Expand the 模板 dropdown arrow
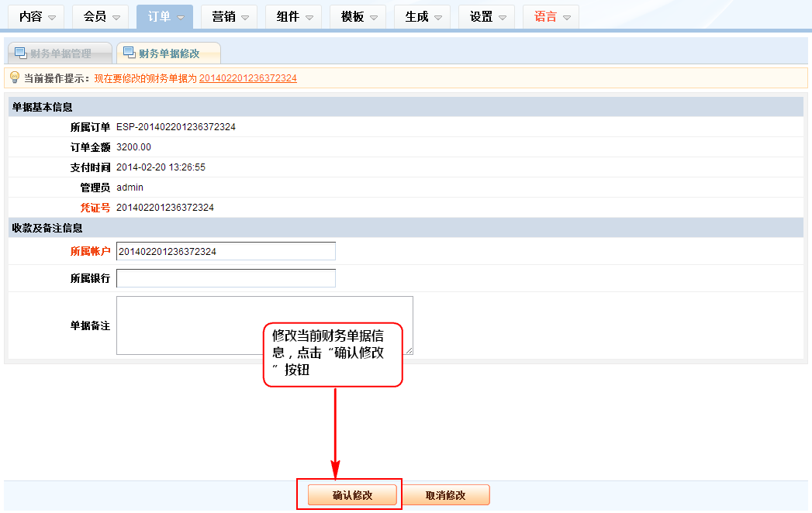Viewport: 812px width, 513px height. [x=373, y=17]
